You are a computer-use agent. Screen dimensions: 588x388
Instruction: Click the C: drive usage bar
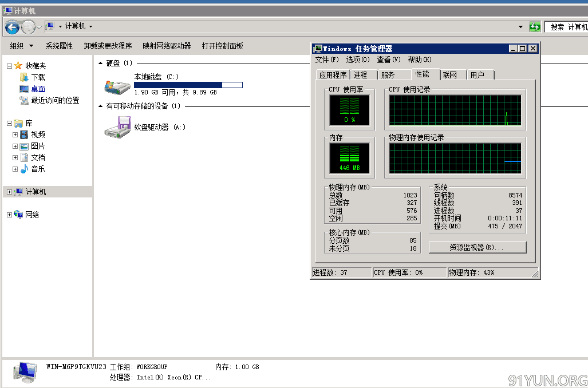coord(188,85)
